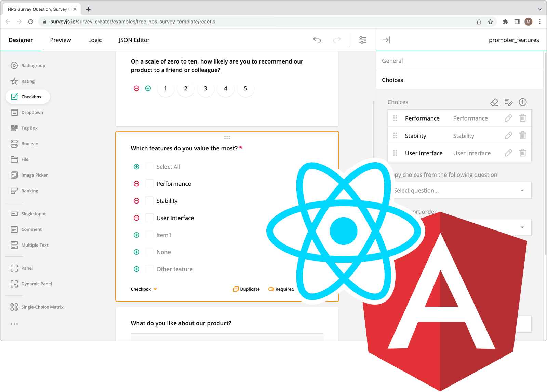This screenshot has height=392, width=547.
Task: Select rating value 3
Action: tap(205, 88)
